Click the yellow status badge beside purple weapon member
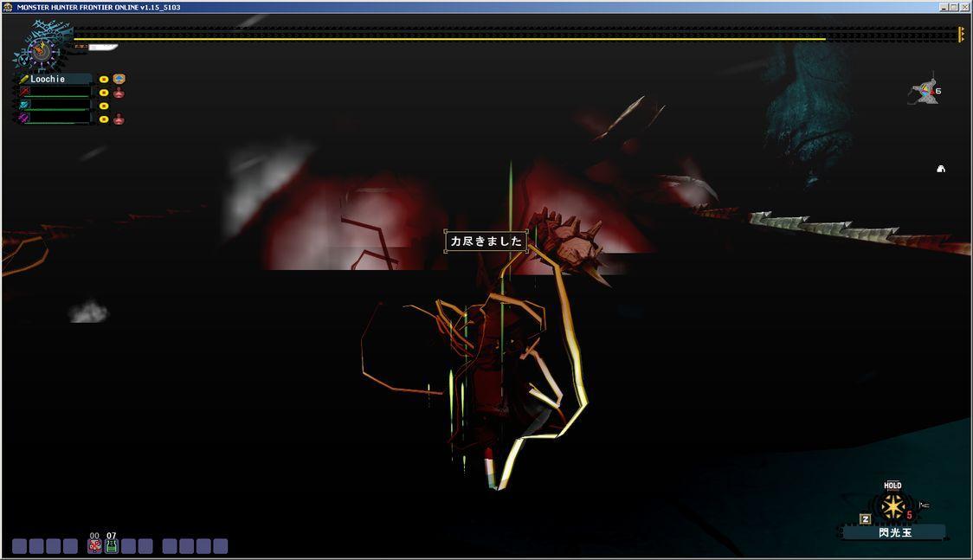The width and height of the screenshot is (973, 560). point(104,119)
